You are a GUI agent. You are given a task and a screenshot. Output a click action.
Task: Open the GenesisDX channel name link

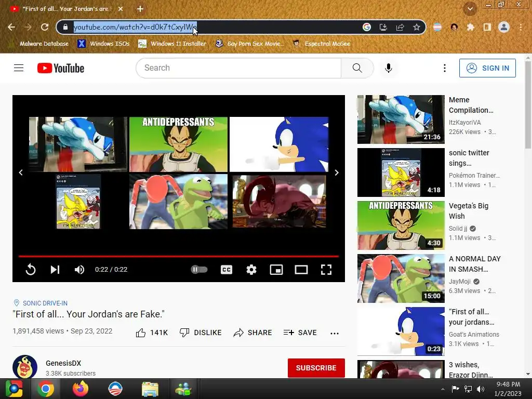[x=63, y=363]
